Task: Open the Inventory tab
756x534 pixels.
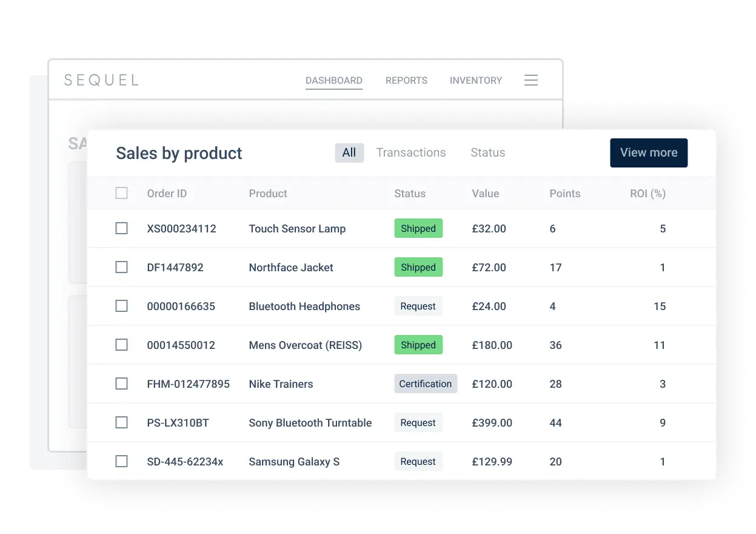Action: (475, 80)
